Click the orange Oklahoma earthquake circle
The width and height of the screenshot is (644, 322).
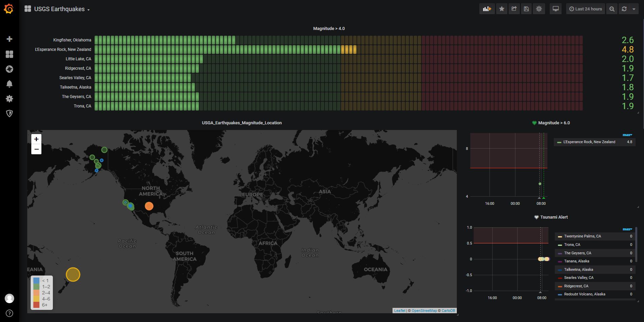(x=149, y=206)
